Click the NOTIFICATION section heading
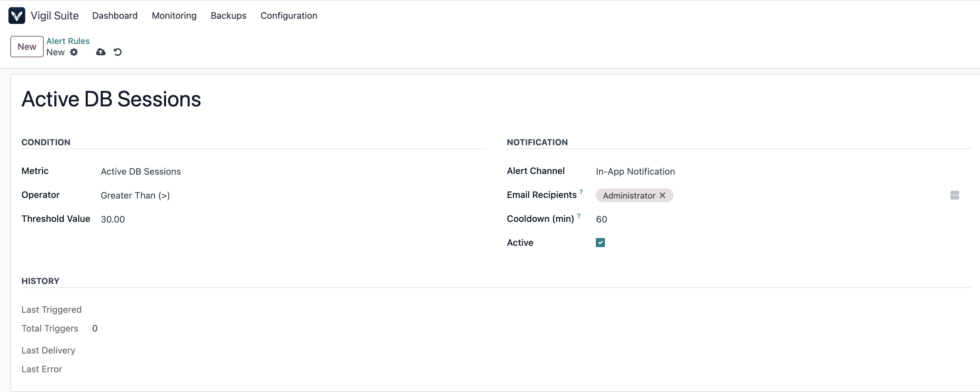 tap(537, 142)
